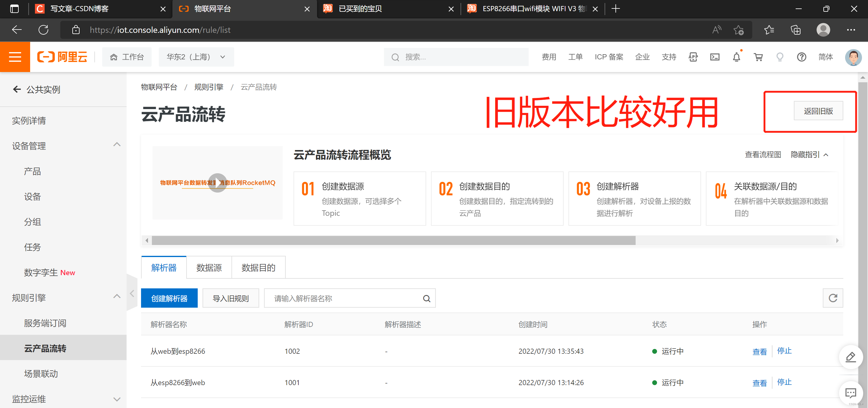
Task: Collapse the 设备管理 sidebar section
Action: pos(117,145)
